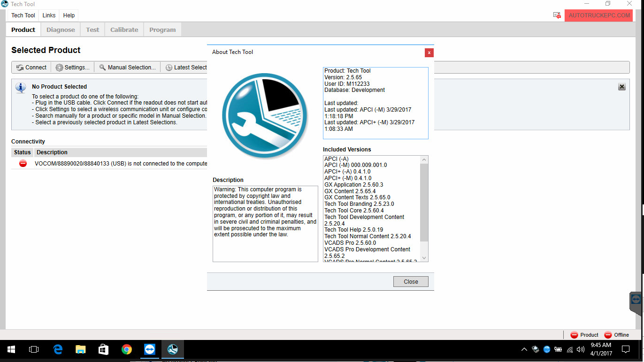Image resolution: width=644 pixels, height=362 pixels.
Task: Select Tech Tool Branding 2.5.23.0 entry
Action: click(x=359, y=204)
